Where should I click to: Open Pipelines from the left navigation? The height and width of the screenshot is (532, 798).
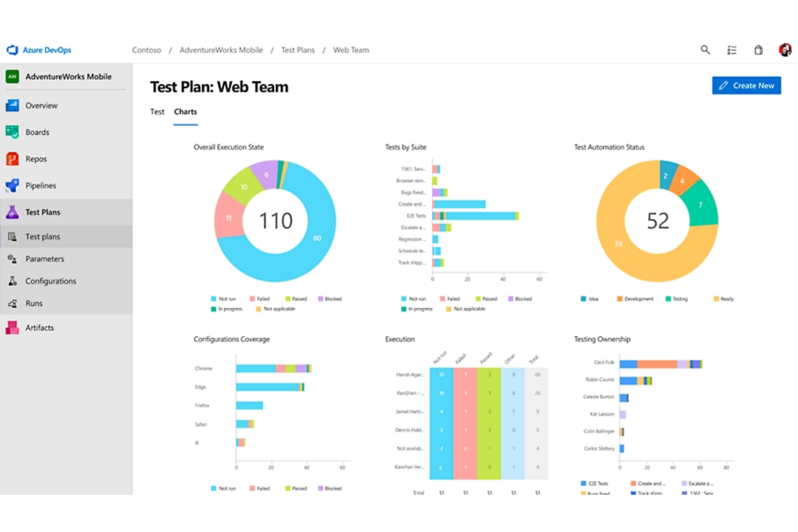(x=40, y=185)
